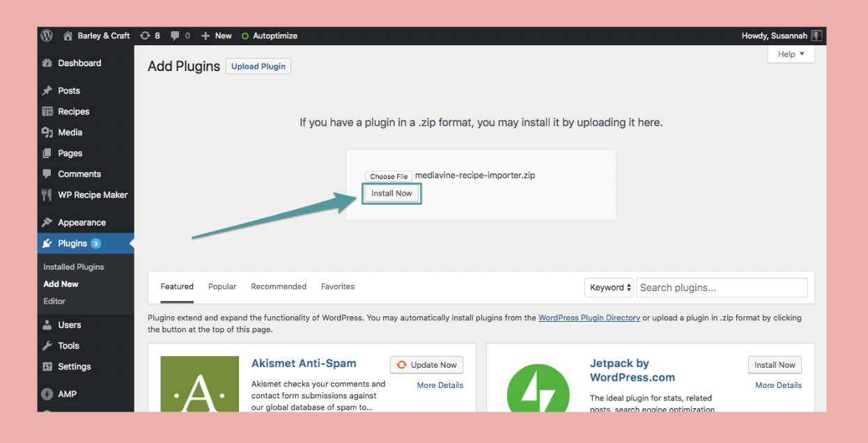868x443 pixels.
Task: Click the Users person icon
Action: [x=47, y=325]
